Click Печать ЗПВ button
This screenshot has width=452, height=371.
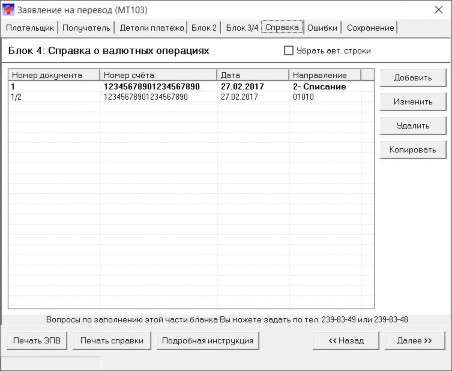coord(37,341)
